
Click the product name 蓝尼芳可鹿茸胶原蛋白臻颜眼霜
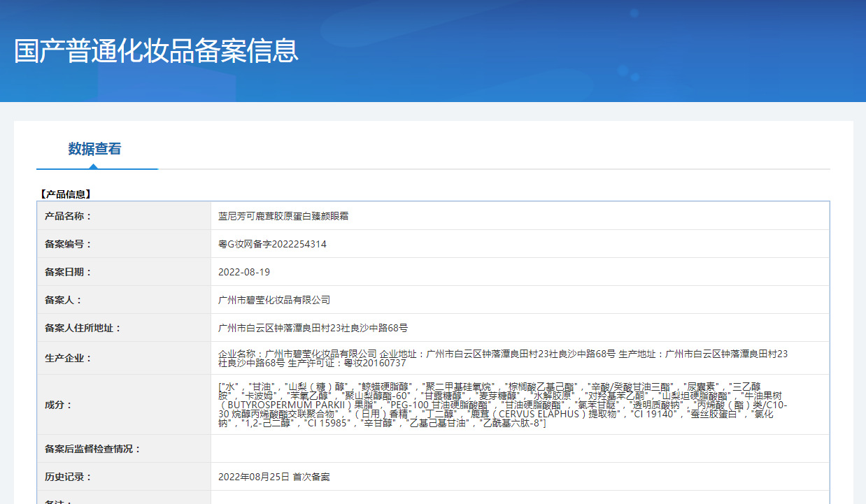click(x=283, y=216)
